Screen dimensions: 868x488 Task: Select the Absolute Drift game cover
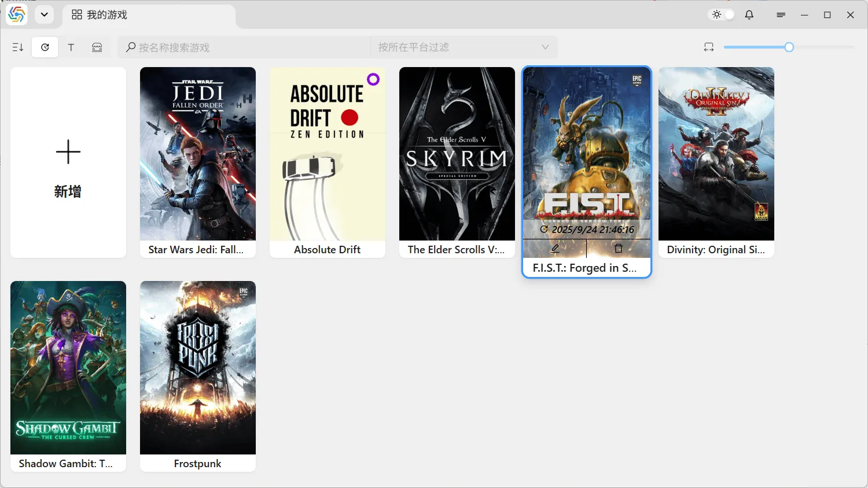pos(328,154)
